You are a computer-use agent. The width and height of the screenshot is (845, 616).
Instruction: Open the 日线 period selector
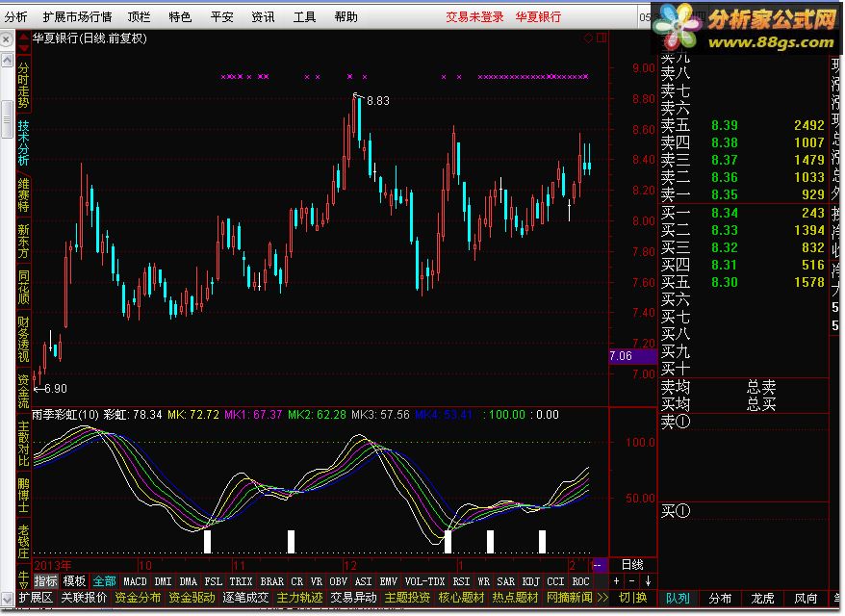click(632, 565)
